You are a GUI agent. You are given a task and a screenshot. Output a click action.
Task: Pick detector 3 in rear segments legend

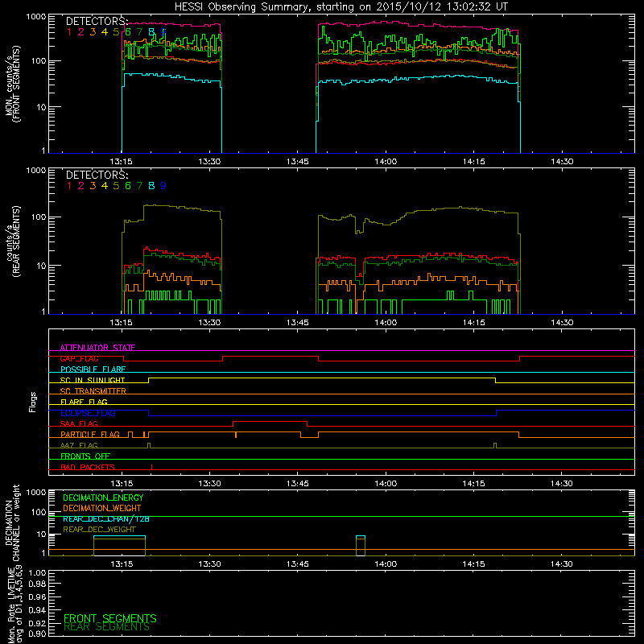pos(93,186)
